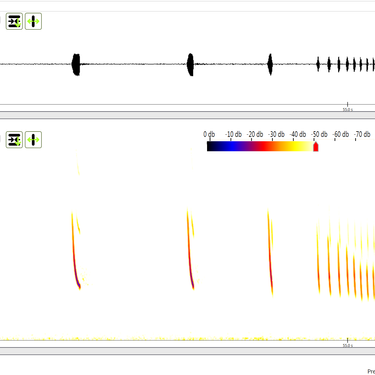This screenshot has width=375, height=375.
Task: Click the third sweep call in spectrogram
Action: click(x=270, y=252)
